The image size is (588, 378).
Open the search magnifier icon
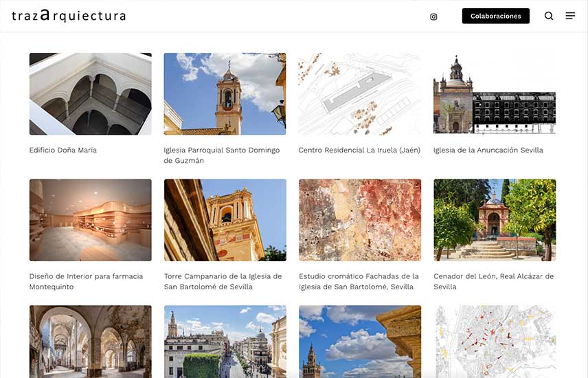[549, 16]
